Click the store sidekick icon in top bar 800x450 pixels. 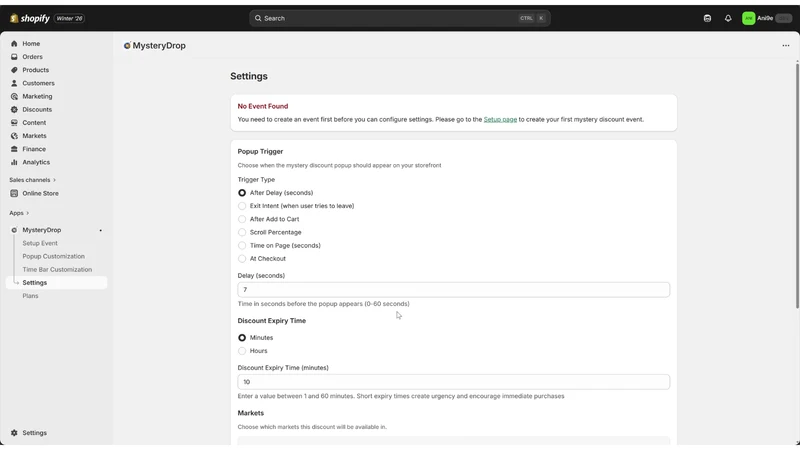[707, 18]
